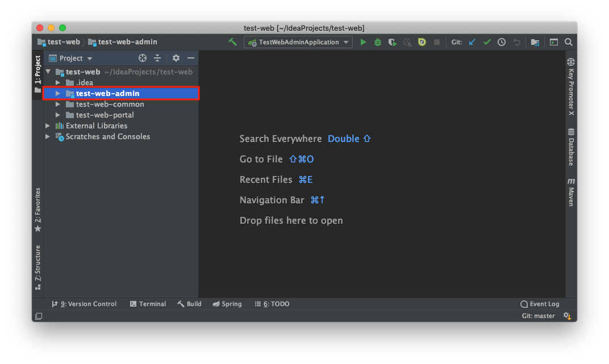Open the 2: Favorites side tab
Screen dimensions: 609x364
(x=37, y=210)
